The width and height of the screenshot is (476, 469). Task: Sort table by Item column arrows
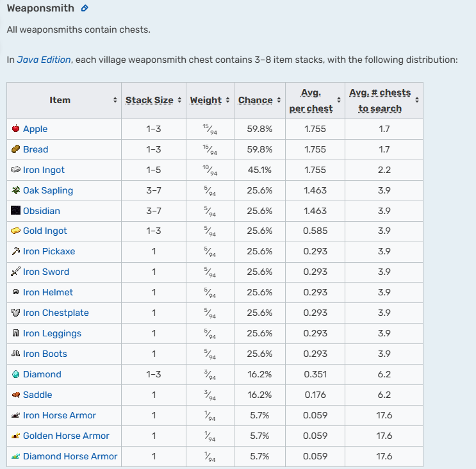[115, 101]
